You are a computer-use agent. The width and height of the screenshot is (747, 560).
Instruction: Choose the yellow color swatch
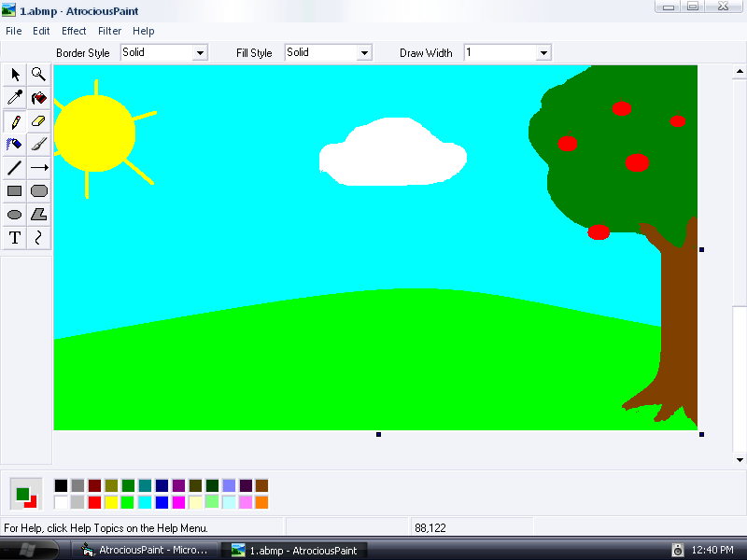tap(111, 503)
